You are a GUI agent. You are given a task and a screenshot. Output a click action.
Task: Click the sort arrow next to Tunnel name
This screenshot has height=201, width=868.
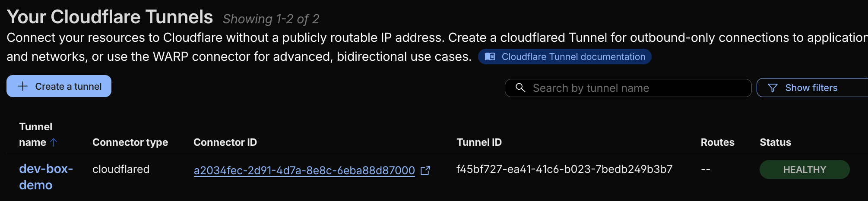pos(54,142)
